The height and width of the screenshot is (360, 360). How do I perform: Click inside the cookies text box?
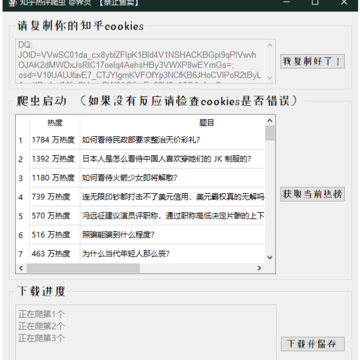140,61
